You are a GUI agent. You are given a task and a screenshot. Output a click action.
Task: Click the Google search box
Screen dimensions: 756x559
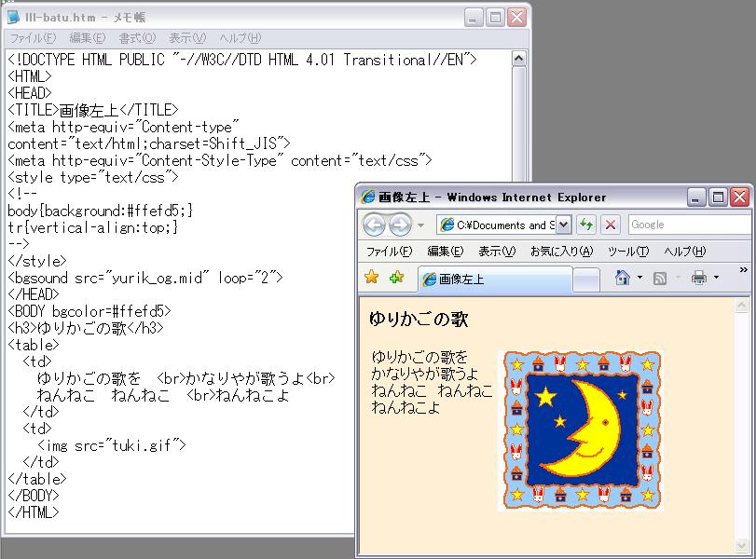pyautogui.click(x=690, y=225)
